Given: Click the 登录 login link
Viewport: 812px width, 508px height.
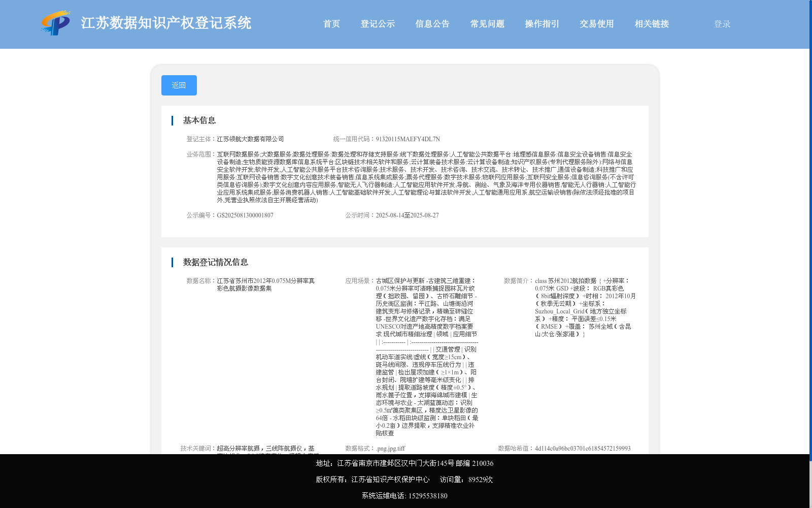Looking at the screenshot, I should [722, 24].
